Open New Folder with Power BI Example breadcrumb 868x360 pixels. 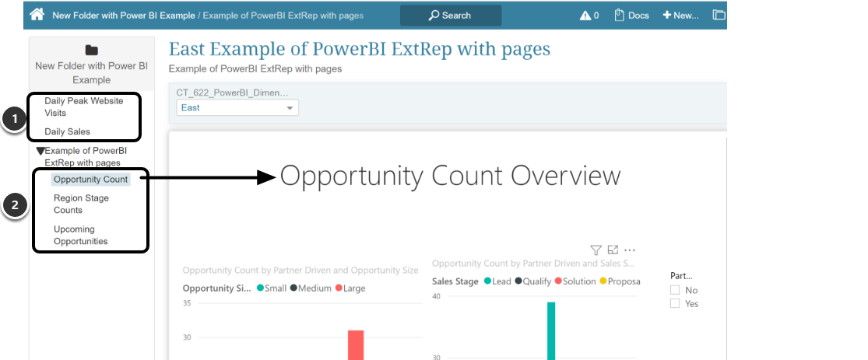124,16
